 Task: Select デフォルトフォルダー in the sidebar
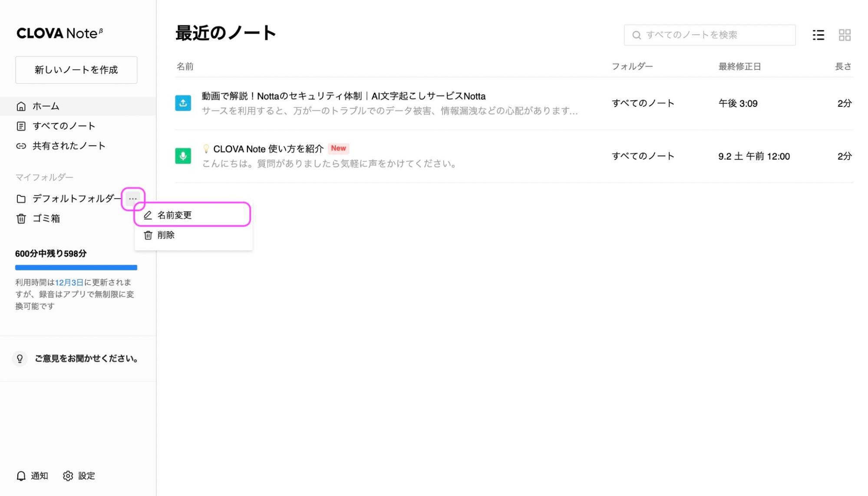[77, 198]
